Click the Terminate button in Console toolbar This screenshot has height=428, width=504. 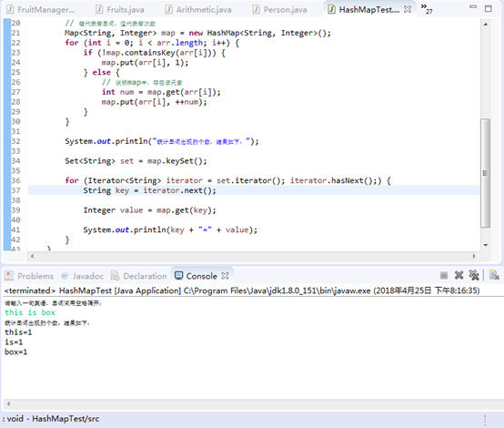click(444, 275)
